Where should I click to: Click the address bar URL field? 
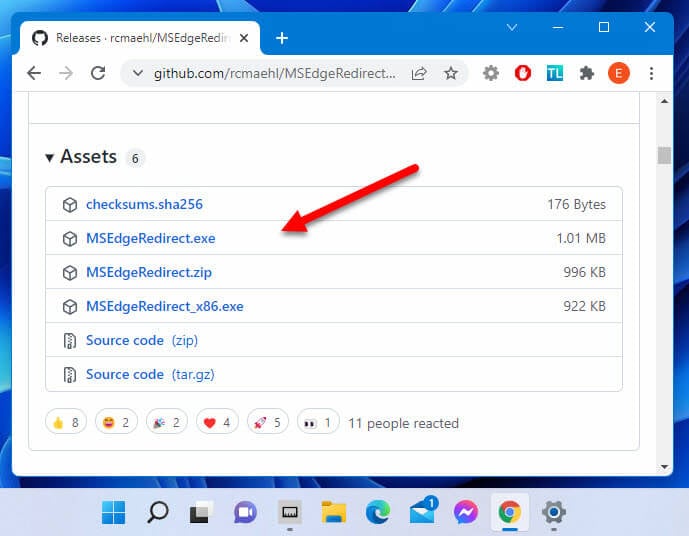(x=274, y=73)
